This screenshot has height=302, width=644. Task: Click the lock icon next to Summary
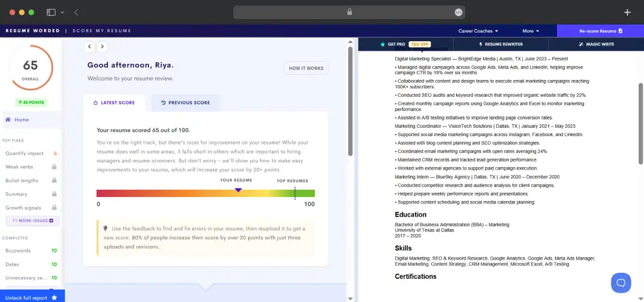(54, 194)
